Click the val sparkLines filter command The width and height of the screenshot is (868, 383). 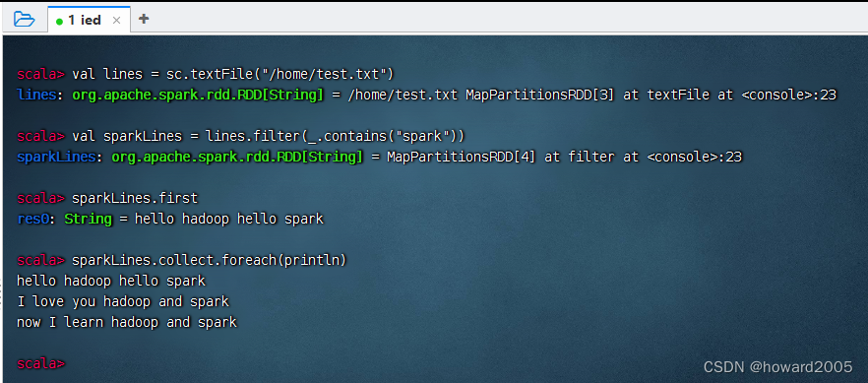coord(268,136)
